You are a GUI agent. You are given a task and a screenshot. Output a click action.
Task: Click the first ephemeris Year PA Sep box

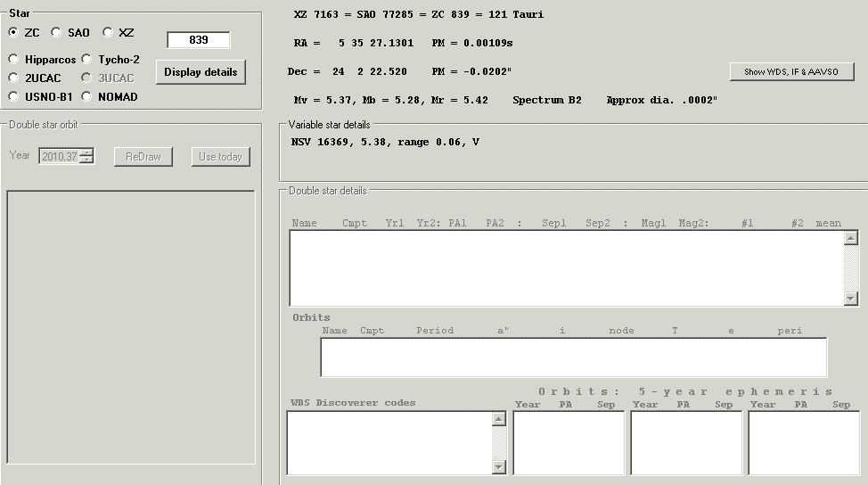(569, 443)
